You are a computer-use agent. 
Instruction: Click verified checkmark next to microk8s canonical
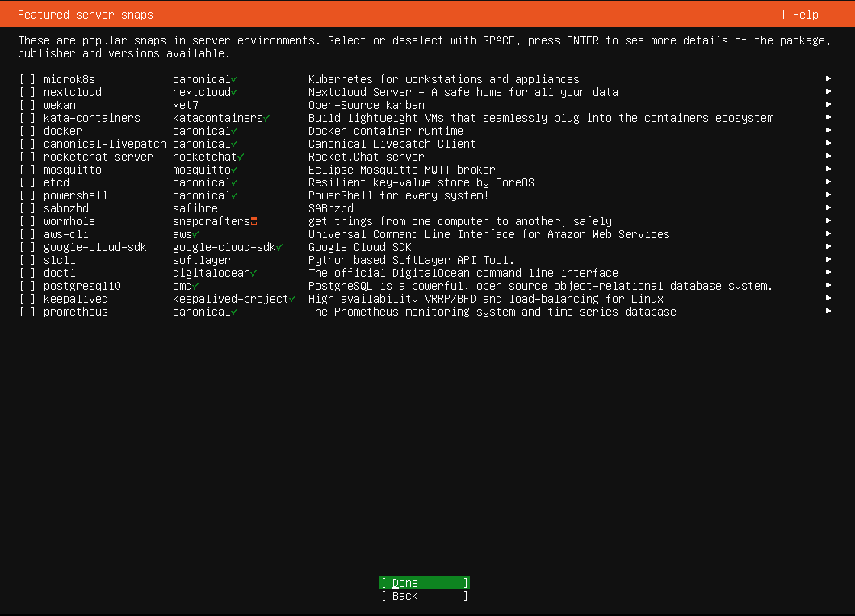[234, 80]
